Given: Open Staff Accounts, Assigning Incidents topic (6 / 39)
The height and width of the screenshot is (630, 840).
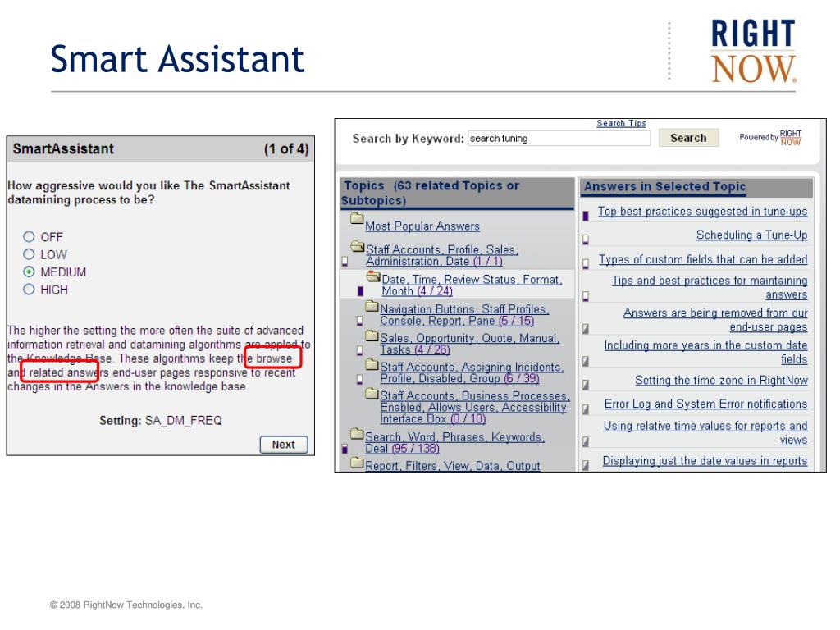Looking at the screenshot, I should click(x=472, y=373).
